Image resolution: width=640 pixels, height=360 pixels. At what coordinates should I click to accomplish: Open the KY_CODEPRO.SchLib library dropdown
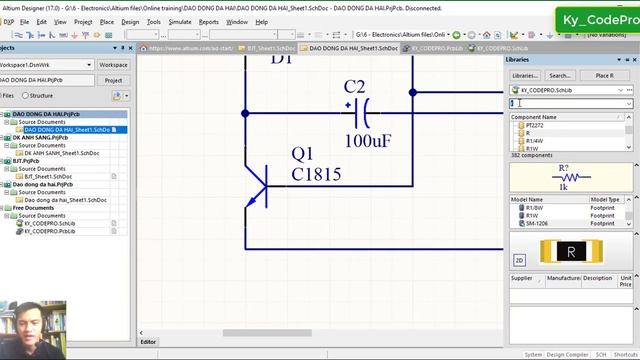pos(620,90)
